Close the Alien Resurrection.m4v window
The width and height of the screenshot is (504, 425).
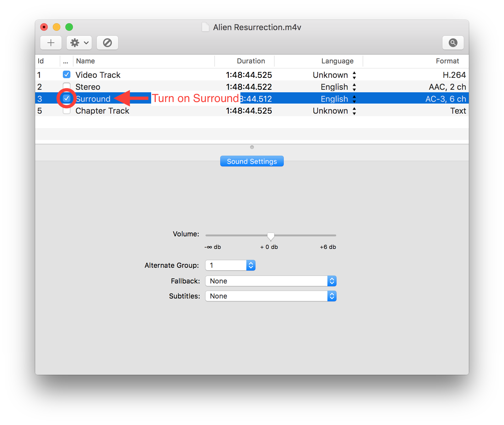pyautogui.click(x=44, y=27)
